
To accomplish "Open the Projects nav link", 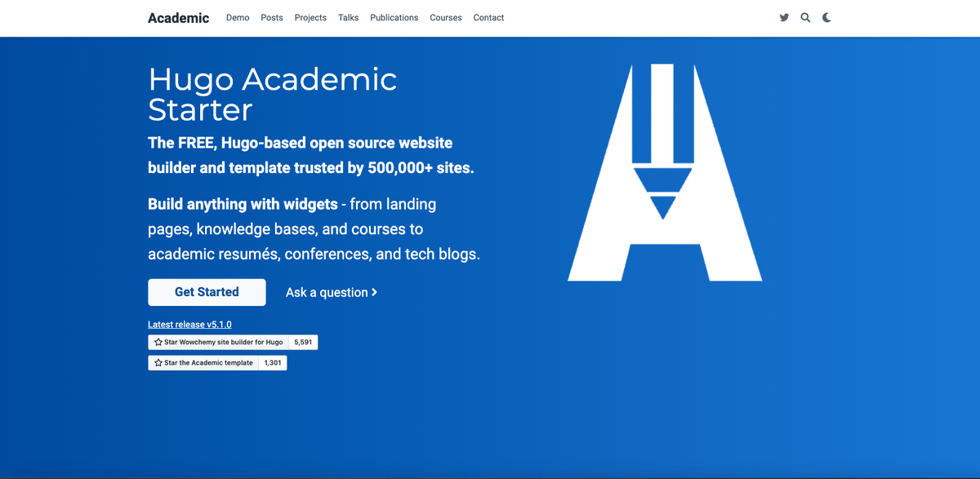I will point(310,18).
